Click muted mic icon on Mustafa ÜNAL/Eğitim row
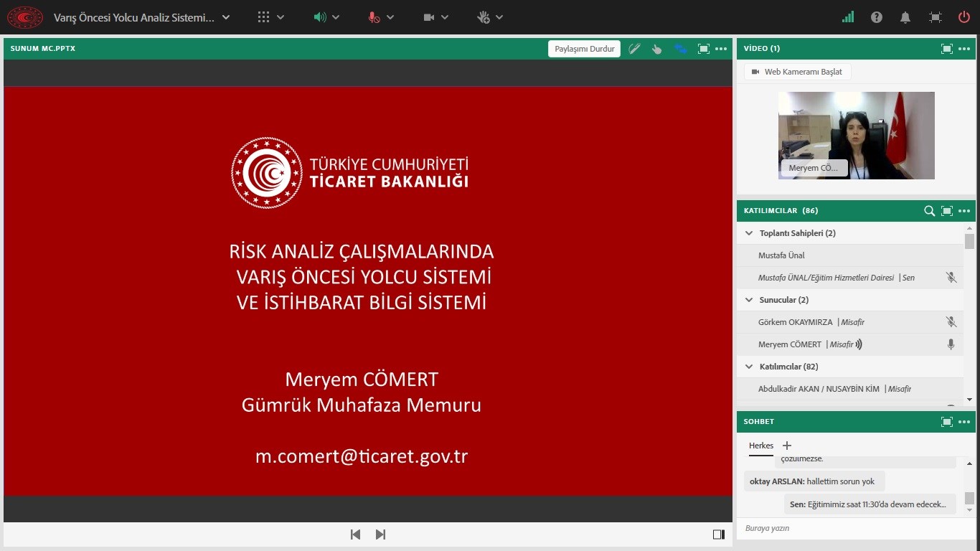Image resolution: width=980 pixels, height=551 pixels. click(x=951, y=278)
